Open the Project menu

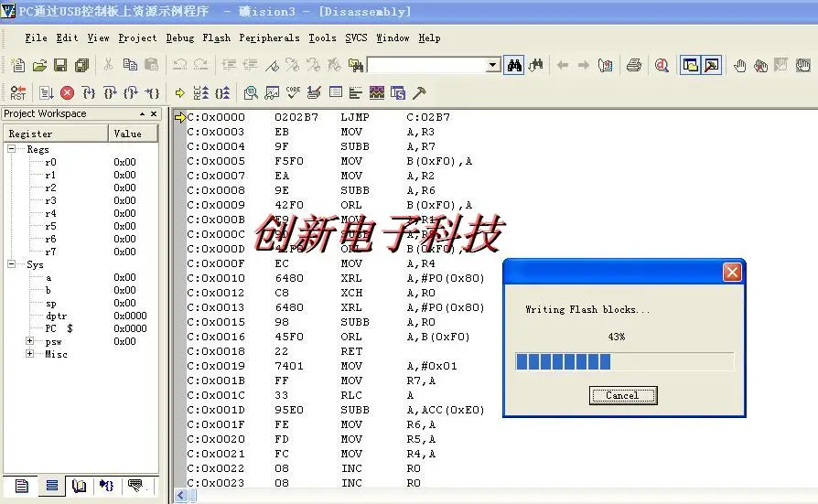click(x=137, y=38)
